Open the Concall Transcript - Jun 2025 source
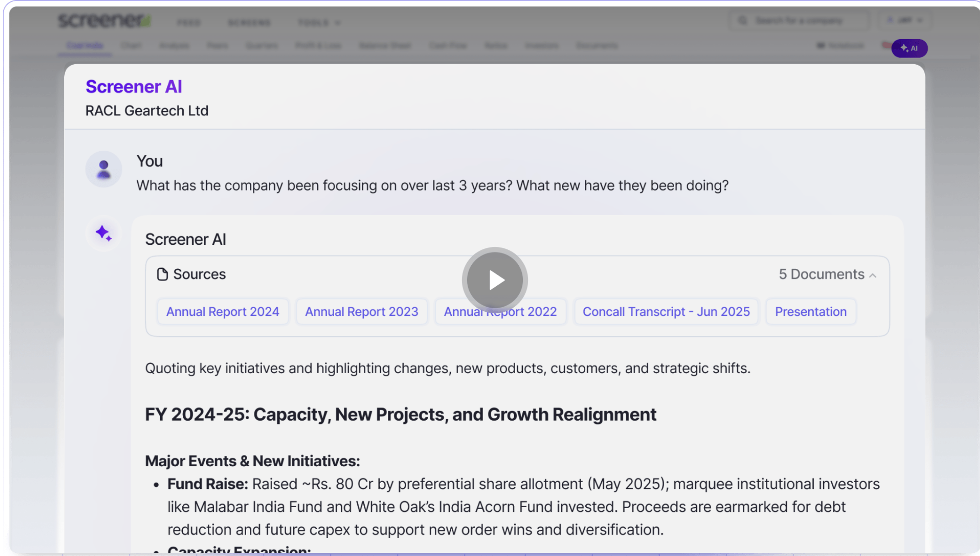Image resolution: width=980 pixels, height=556 pixels. [x=666, y=312]
